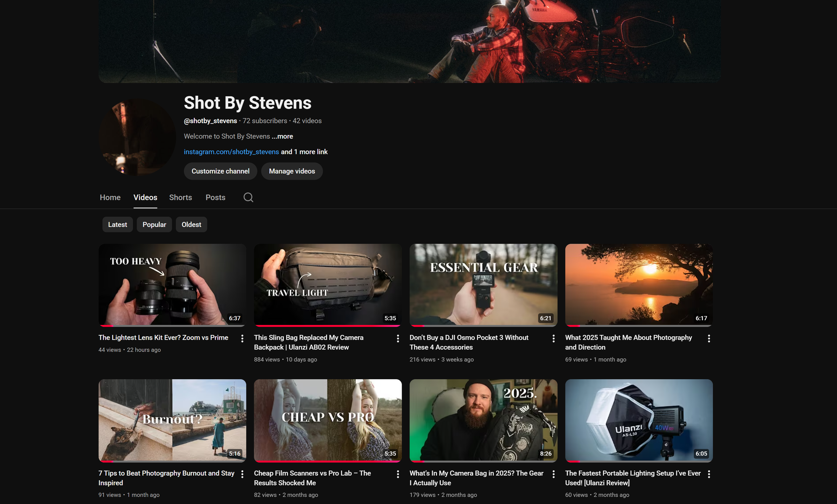Switch to the Posts tab
Image resolution: width=837 pixels, height=504 pixels.
click(215, 197)
